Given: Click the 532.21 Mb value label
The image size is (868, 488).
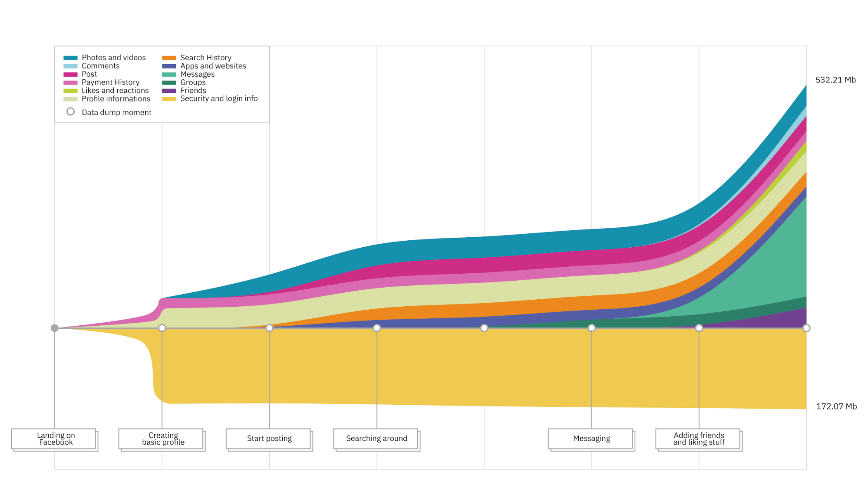Looking at the screenshot, I should (x=835, y=80).
